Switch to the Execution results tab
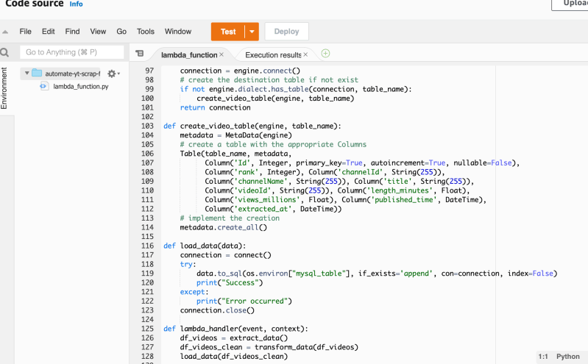This screenshot has width=588, height=364. click(273, 55)
